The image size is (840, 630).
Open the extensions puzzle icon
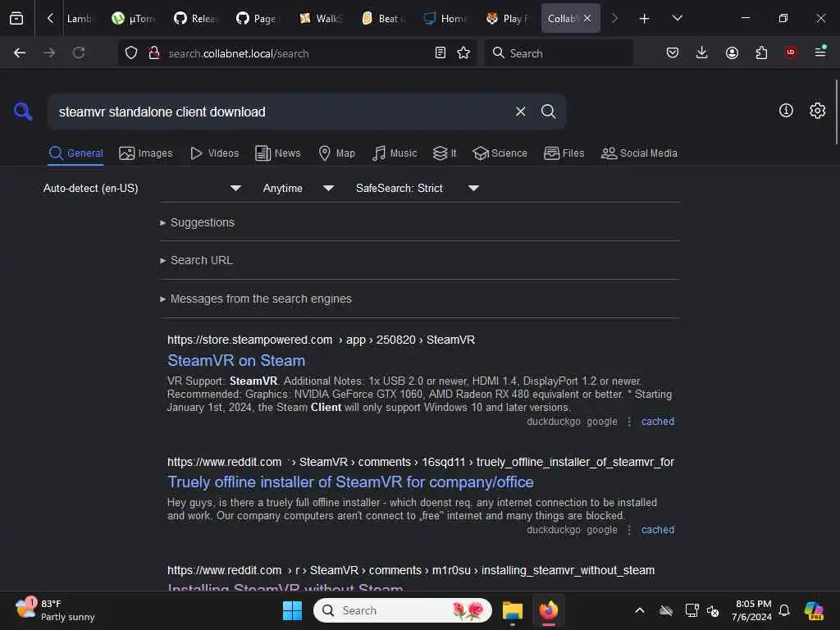pyautogui.click(x=761, y=52)
